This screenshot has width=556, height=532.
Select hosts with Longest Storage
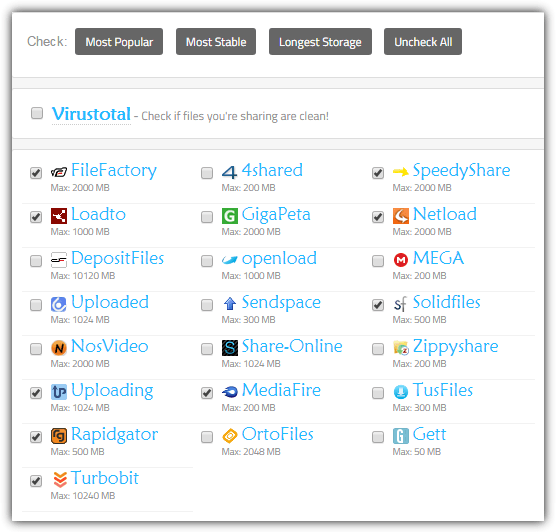coord(320,41)
